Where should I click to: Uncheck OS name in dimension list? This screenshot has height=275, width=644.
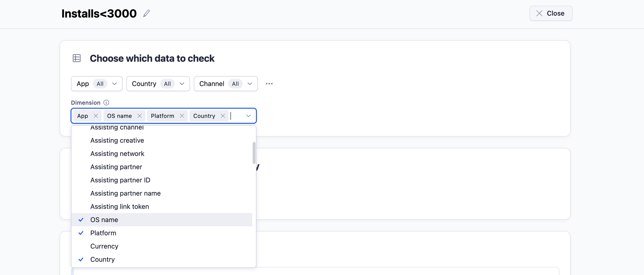(x=104, y=220)
